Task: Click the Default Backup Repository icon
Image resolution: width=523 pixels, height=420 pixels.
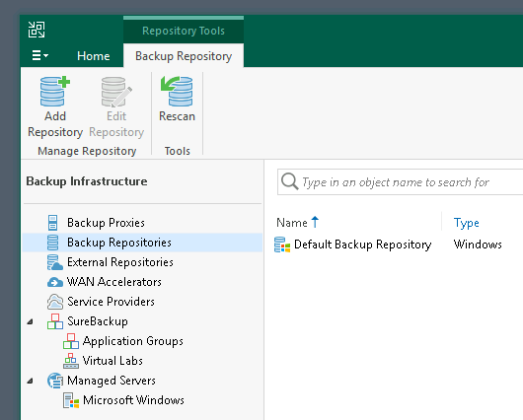Action: pos(282,245)
